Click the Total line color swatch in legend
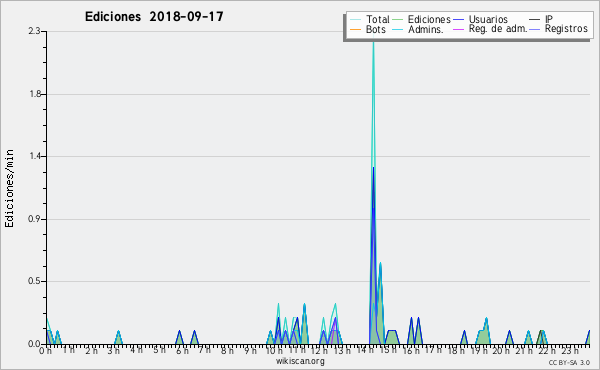This screenshot has height=370, width=600. tap(355, 20)
